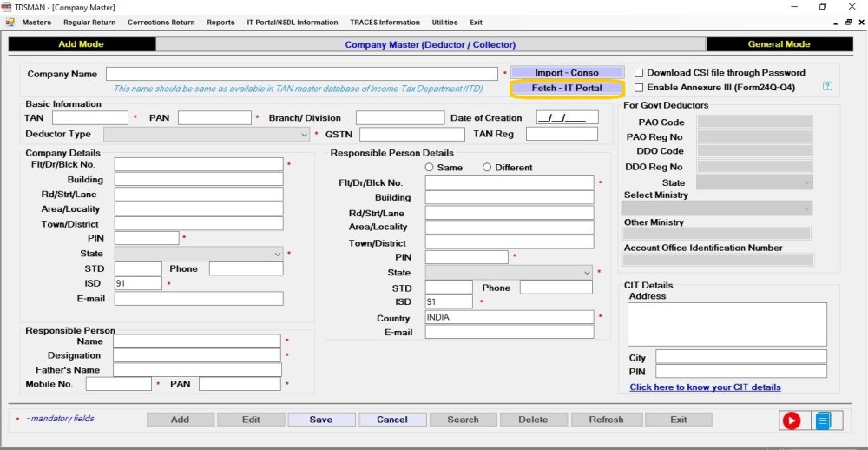Enable Download CSI file through Password
The width and height of the screenshot is (868, 450).
639,73
